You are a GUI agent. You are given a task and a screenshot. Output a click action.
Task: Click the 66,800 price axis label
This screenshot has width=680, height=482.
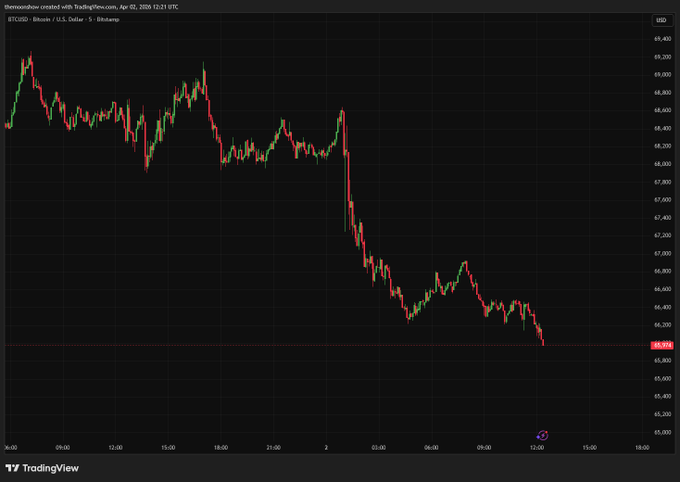(662, 271)
